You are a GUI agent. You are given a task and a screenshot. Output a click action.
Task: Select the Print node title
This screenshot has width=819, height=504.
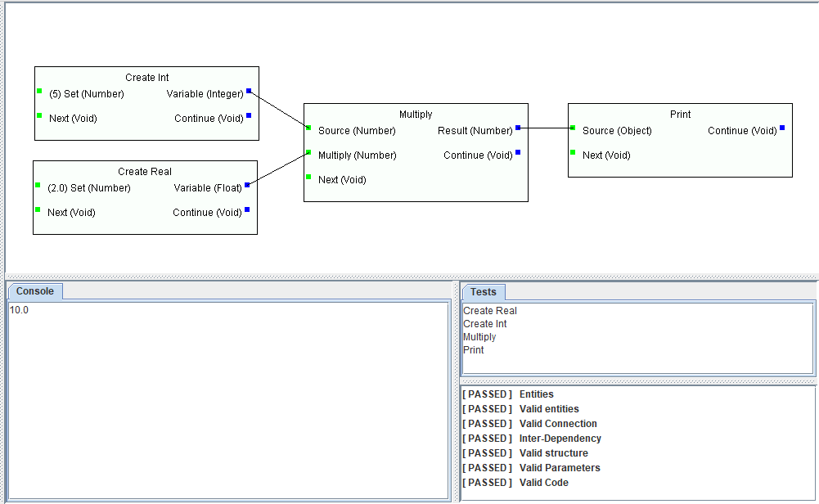pyautogui.click(x=680, y=114)
